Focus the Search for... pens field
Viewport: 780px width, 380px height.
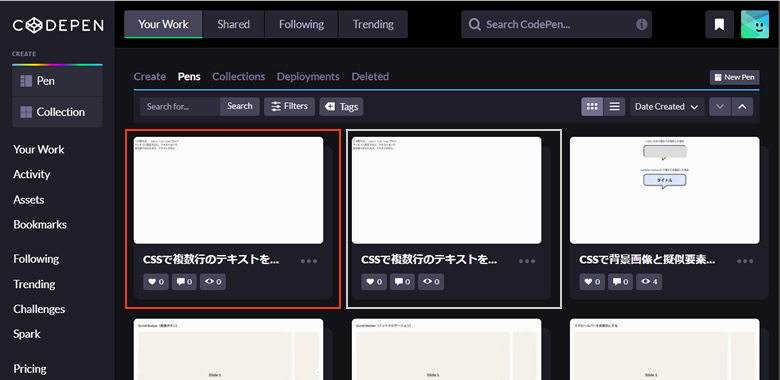pos(180,106)
